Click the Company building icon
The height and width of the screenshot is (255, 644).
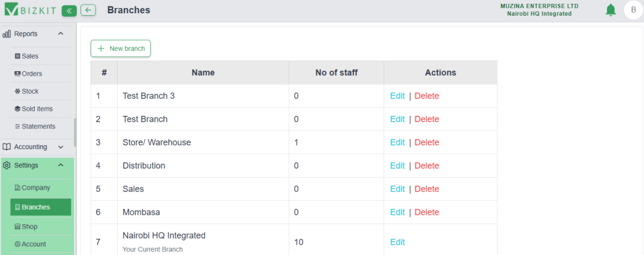click(17, 188)
